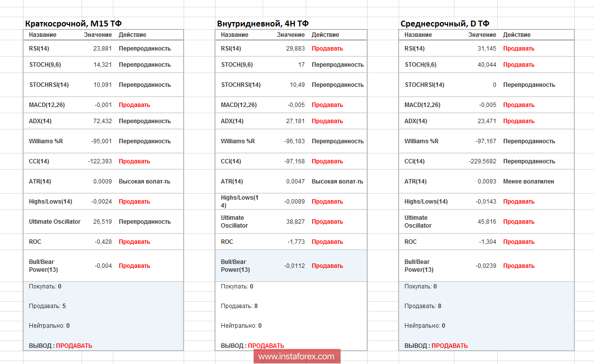This screenshot has width=594, height=364.
Task: Click "Продавать" in the 4H RSI row
Action: (327, 49)
